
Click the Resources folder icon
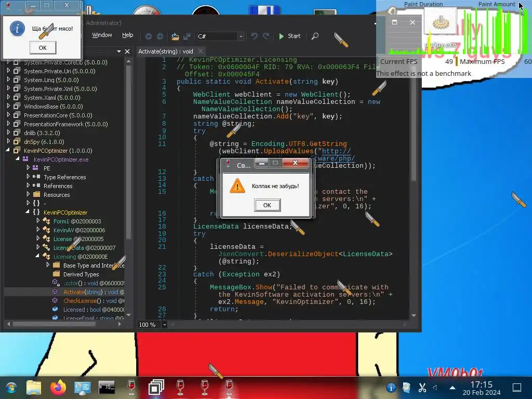coord(37,194)
